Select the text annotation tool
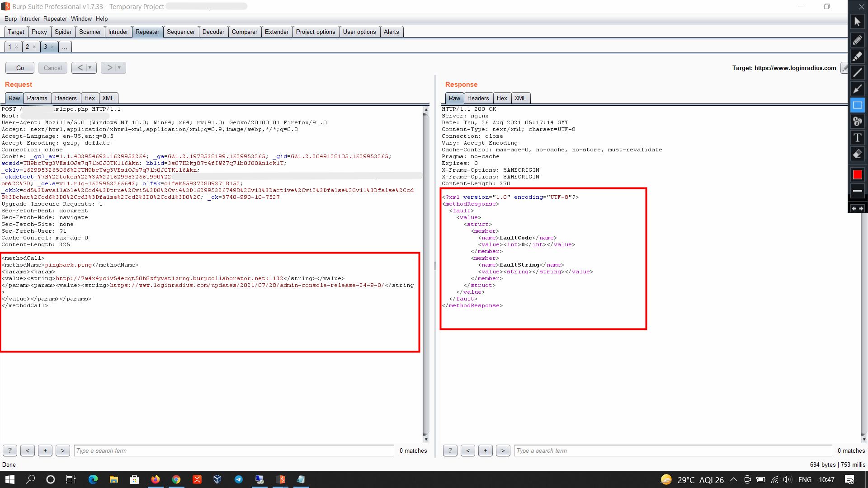The height and width of the screenshot is (488, 868). click(x=857, y=138)
